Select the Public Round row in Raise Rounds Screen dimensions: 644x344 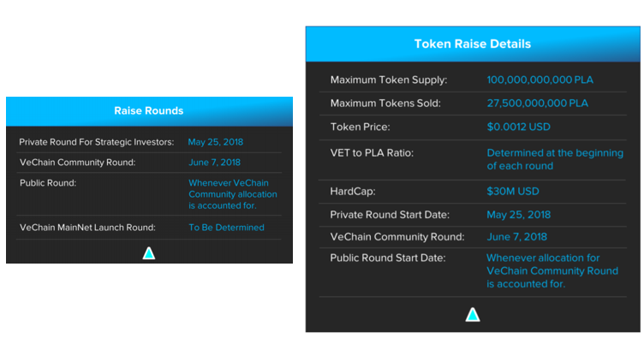click(x=149, y=193)
